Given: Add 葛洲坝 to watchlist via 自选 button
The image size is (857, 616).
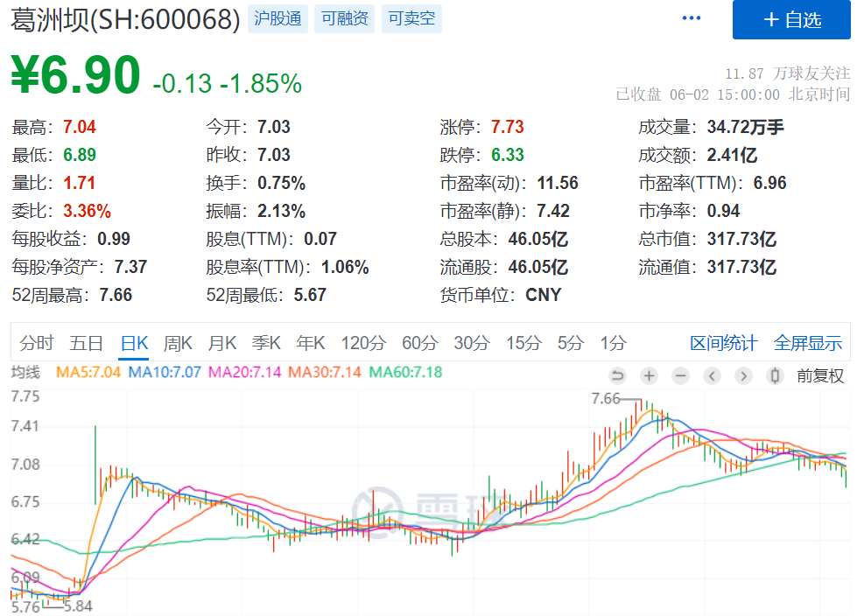Looking at the screenshot, I should pyautogui.click(x=791, y=19).
